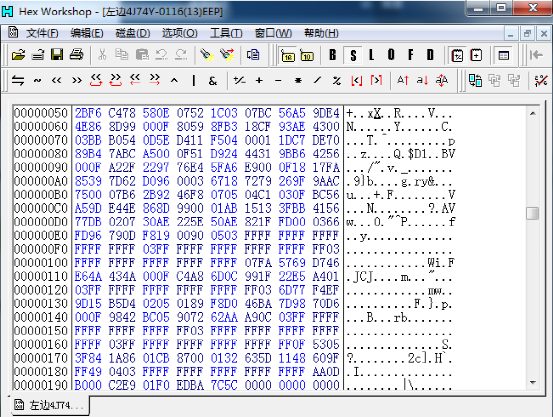Screen dimensions: 553x417
Task: Switch offsets to decimal base 10 icon
Action: tap(307, 55)
